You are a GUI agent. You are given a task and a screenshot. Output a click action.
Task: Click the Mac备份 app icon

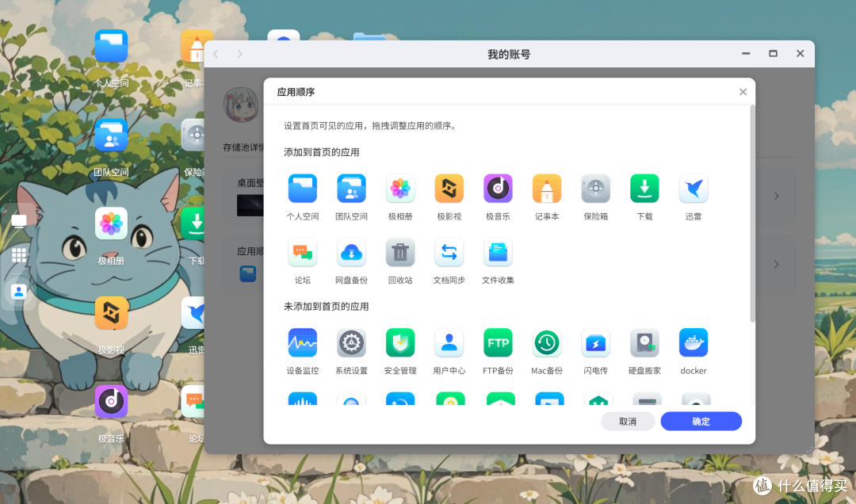[x=546, y=343]
